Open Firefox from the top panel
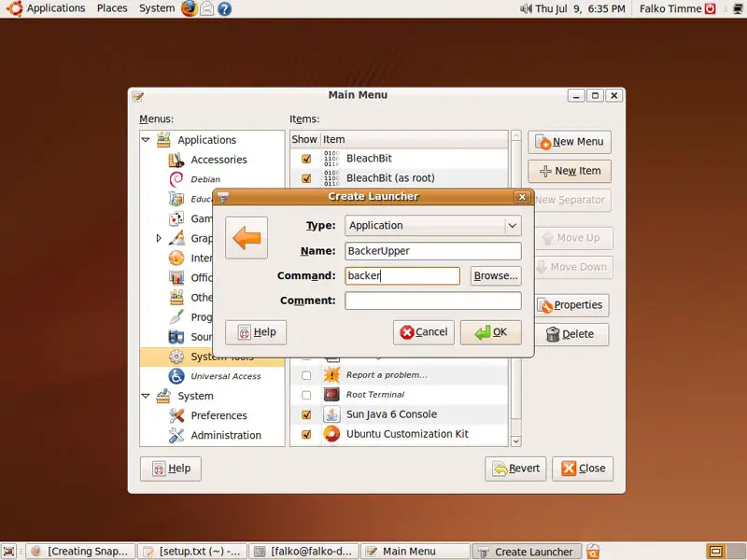Screen dimensions: 747x560 click(190, 8)
